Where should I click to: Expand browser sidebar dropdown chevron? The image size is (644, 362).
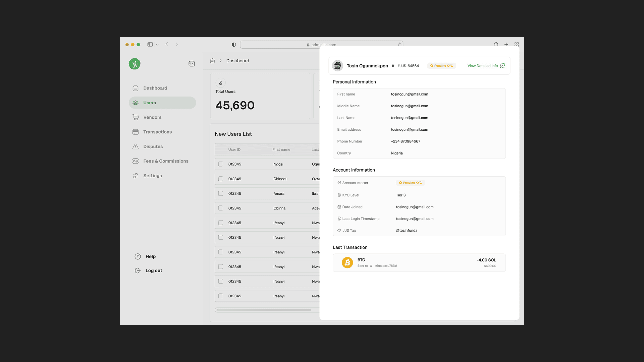tap(157, 45)
